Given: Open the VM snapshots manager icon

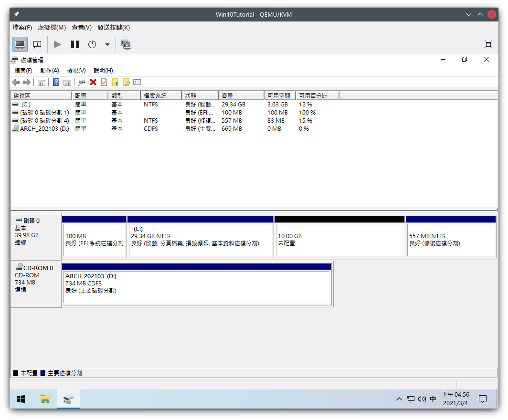Looking at the screenshot, I should point(126,44).
